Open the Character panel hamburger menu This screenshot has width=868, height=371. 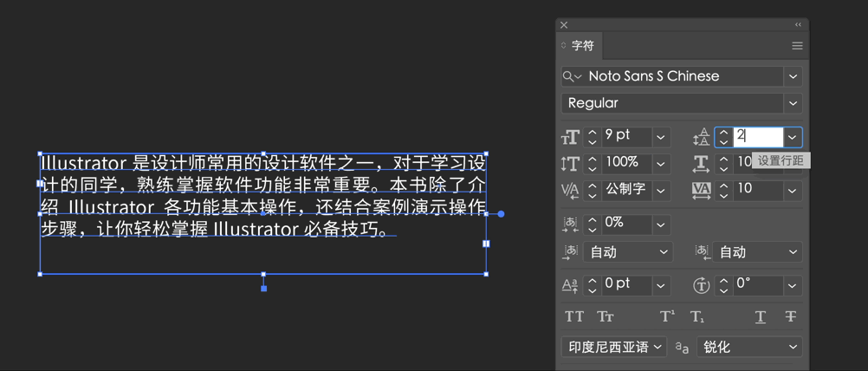797,46
